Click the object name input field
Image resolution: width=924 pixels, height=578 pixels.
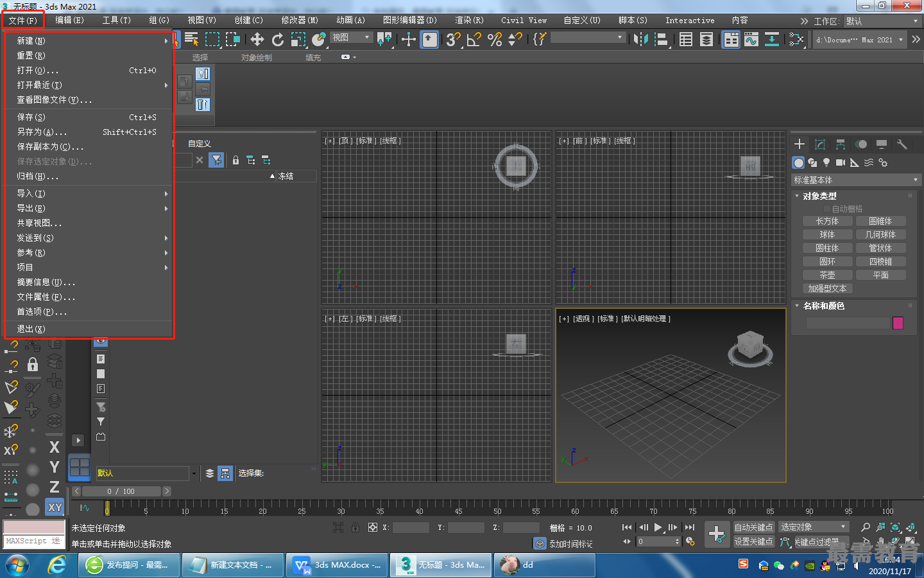848,323
